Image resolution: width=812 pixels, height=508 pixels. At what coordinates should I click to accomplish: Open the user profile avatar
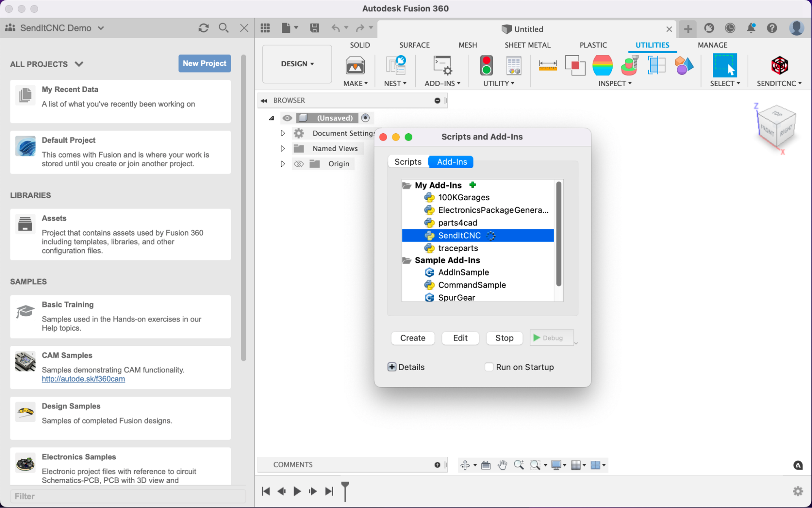(796, 28)
